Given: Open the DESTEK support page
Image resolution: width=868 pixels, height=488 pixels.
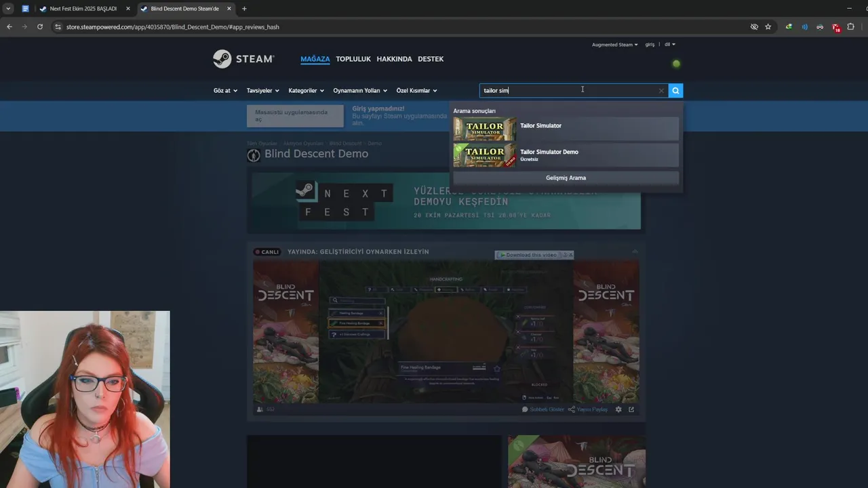Looking at the screenshot, I should pyautogui.click(x=431, y=59).
